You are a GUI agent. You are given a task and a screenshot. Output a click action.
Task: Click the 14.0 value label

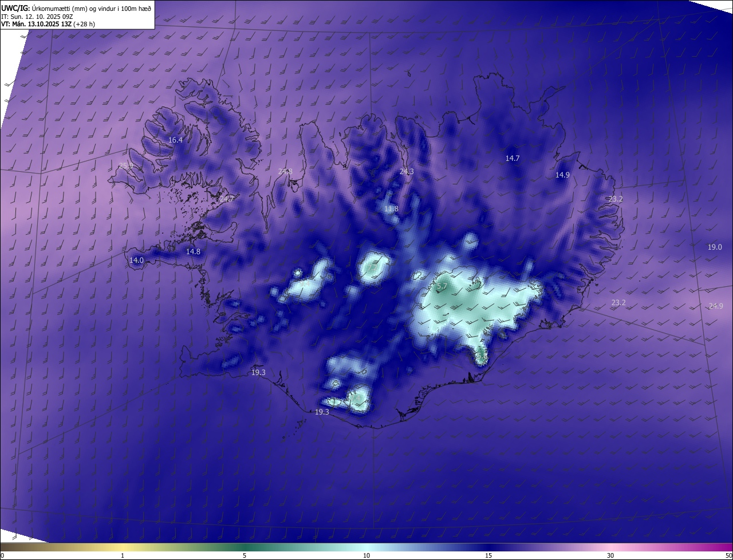136,260
